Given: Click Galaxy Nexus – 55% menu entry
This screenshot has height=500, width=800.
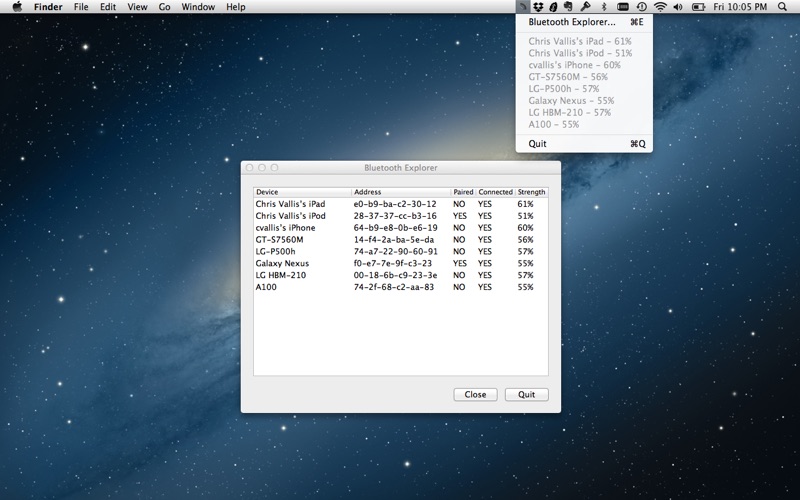Looking at the screenshot, I should [584, 101].
